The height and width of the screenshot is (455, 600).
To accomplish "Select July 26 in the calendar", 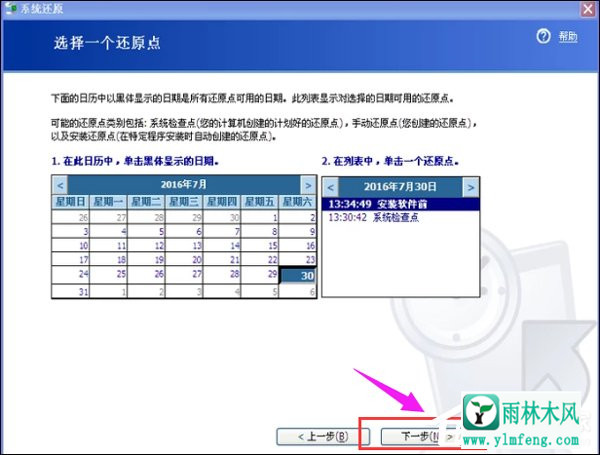I will [147, 274].
